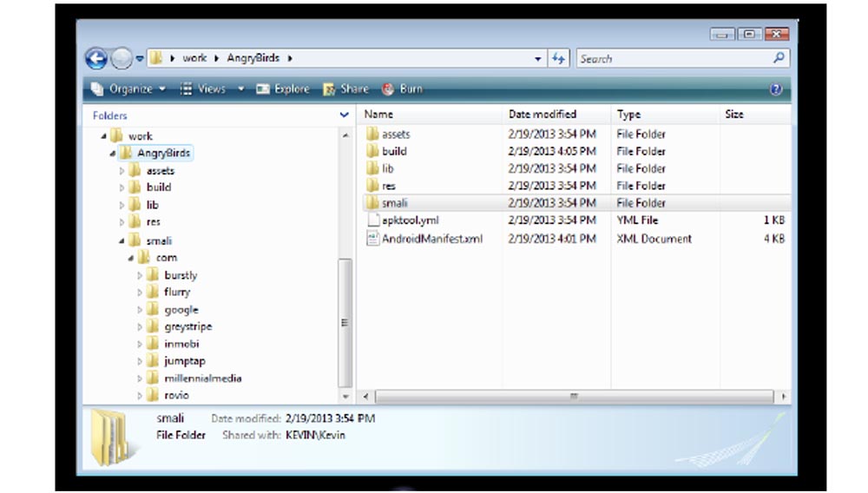The image size is (868, 493).
Task: Expand the google tree node arrow
Action: click(x=140, y=310)
